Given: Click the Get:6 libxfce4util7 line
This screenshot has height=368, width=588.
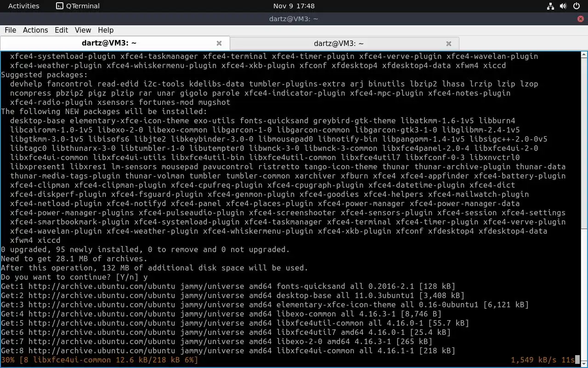Looking at the screenshot, I should [x=226, y=332].
